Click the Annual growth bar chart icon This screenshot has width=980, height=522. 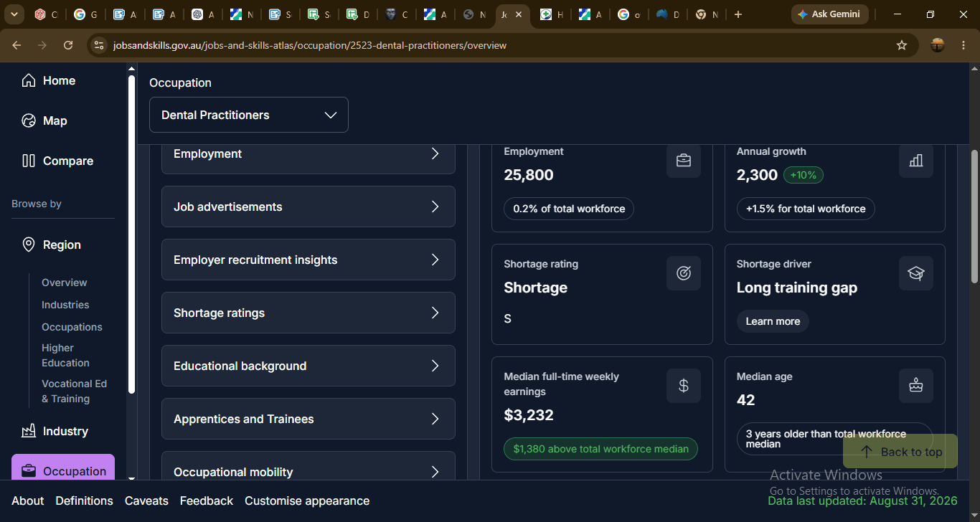[x=916, y=161]
